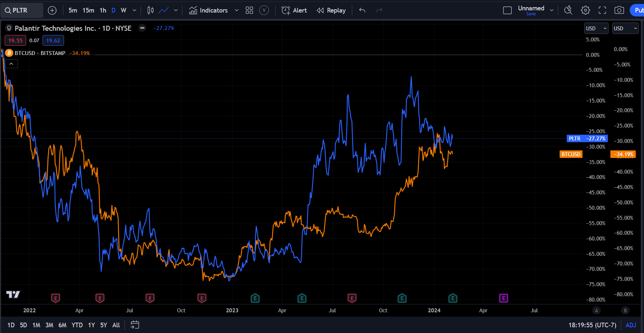Collapse the legend with the up chevron
644x333 pixels.
[x=11, y=64]
